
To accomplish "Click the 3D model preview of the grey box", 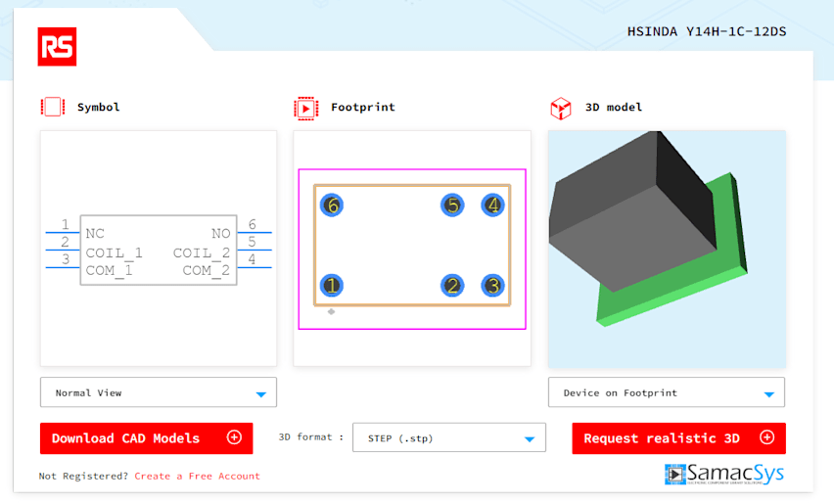I will (667, 250).
